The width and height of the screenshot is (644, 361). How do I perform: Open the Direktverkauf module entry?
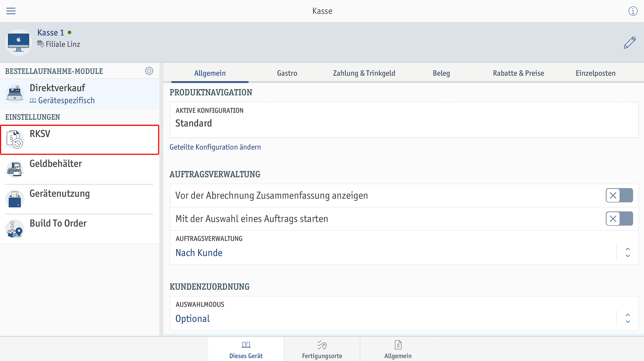79,94
